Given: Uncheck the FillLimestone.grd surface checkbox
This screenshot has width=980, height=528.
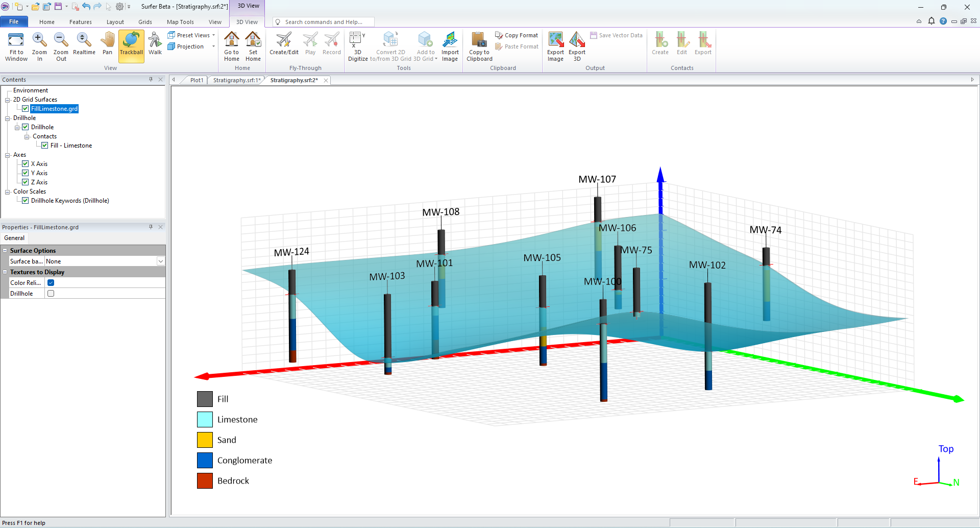Looking at the screenshot, I should 25,109.
